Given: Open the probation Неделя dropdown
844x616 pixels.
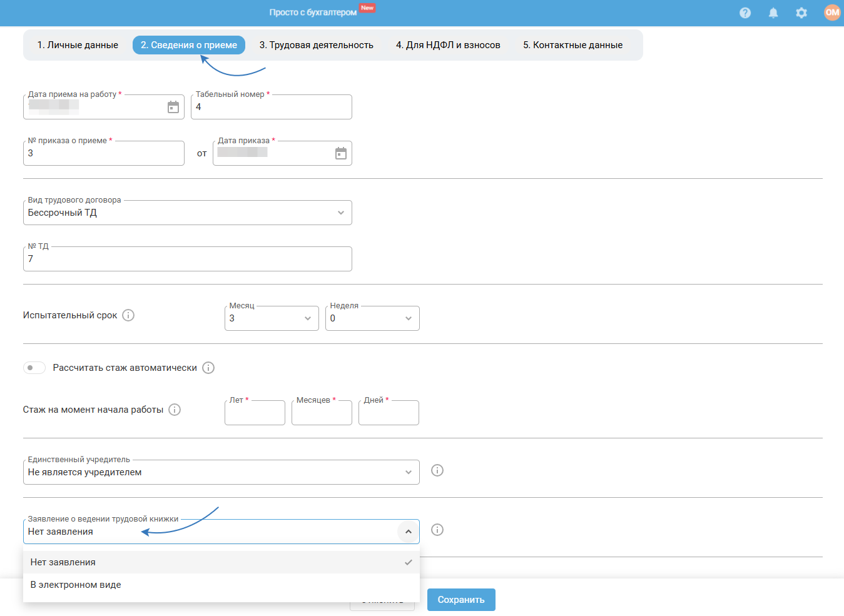Looking at the screenshot, I should pos(372,318).
